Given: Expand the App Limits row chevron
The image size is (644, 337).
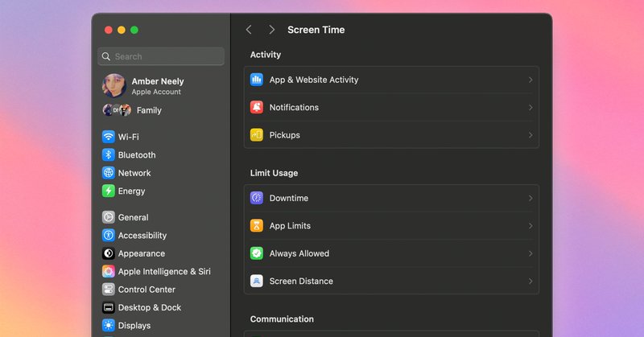Looking at the screenshot, I should click(x=530, y=226).
